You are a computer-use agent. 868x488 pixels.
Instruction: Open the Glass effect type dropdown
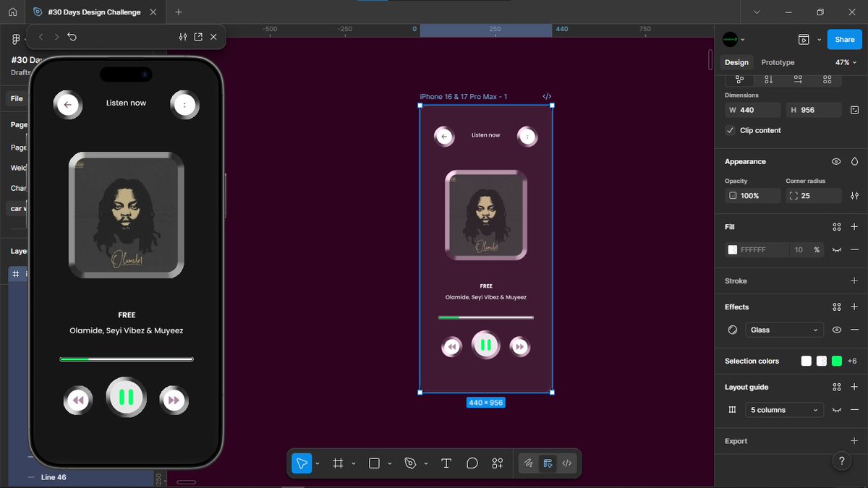[785, 330]
